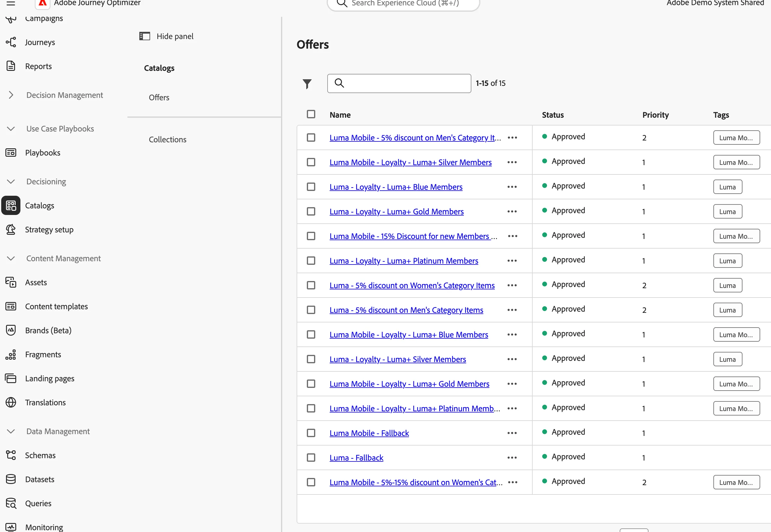This screenshot has width=771, height=532.
Task: Collapse the Content Management section
Action: [11, 258]
